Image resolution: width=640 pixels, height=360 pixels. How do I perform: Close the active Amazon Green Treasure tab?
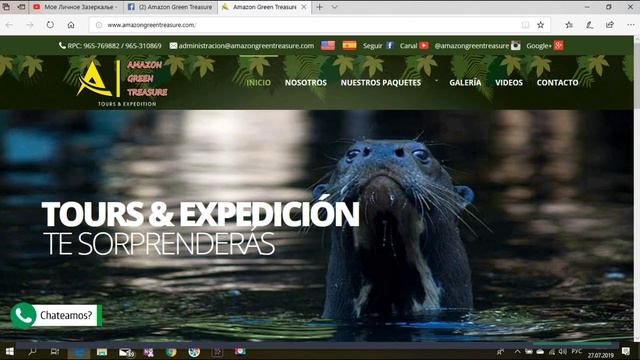pos(304,7)
